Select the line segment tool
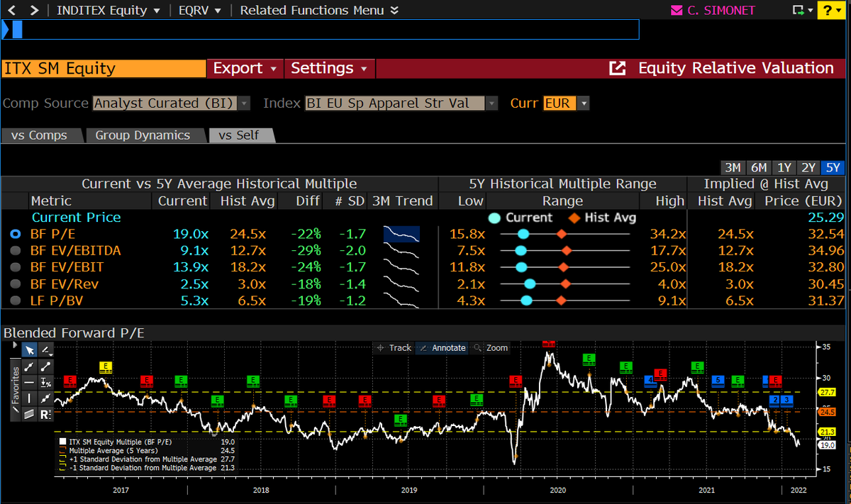Image resolution: width=851 pixels, height=504 pixels. click(x=45, y=366)
